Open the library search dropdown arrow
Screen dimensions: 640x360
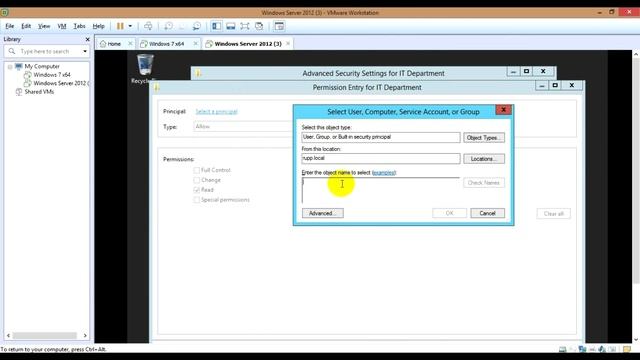point(85,51)
